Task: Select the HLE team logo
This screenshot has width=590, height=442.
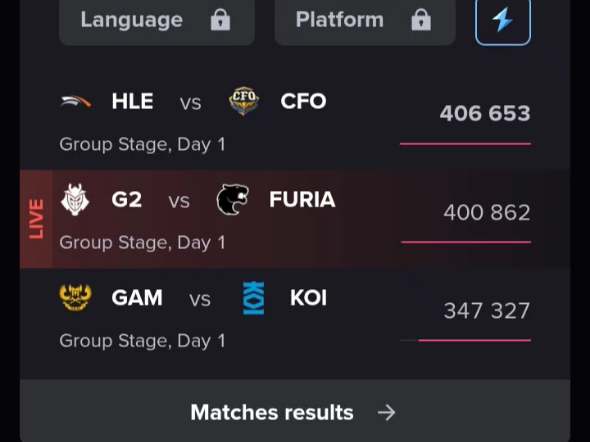Action: [76, 102]
